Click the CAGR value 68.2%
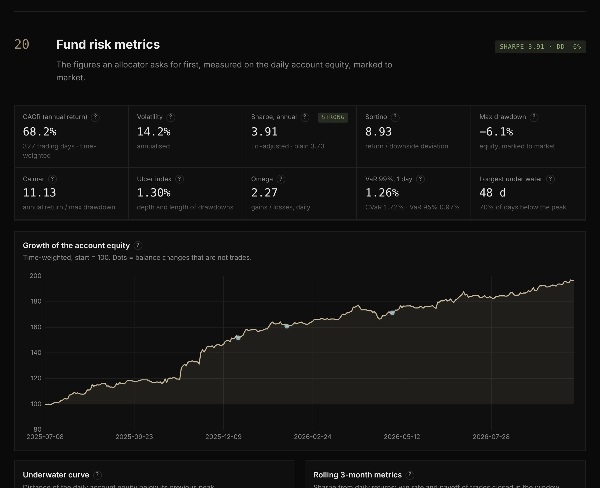This screenshot has height=488, width=600. click(x=39, y=132)
